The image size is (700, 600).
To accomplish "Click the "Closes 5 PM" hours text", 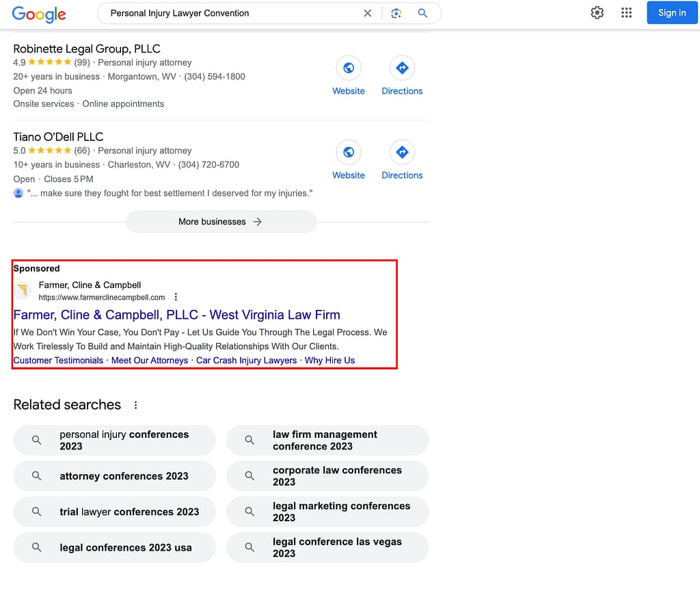I will point(69,179).
